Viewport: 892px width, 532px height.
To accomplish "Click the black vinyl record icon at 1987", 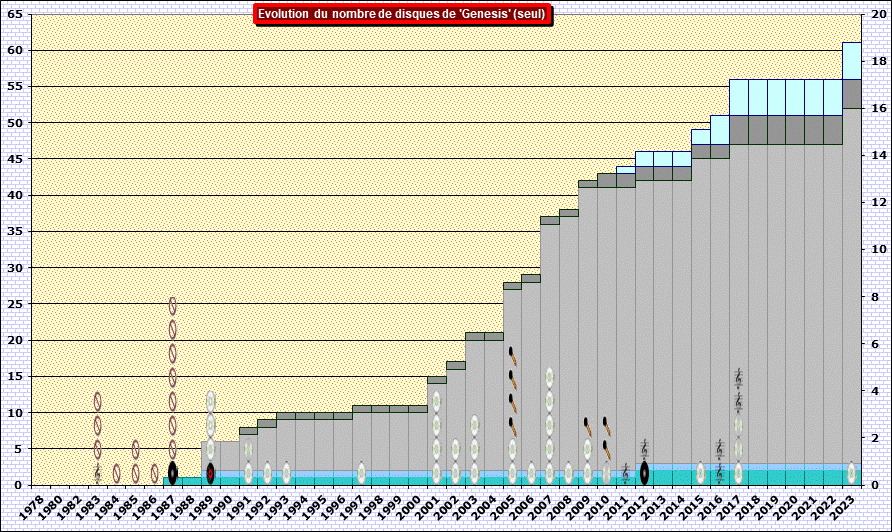I will click(172, 473).
